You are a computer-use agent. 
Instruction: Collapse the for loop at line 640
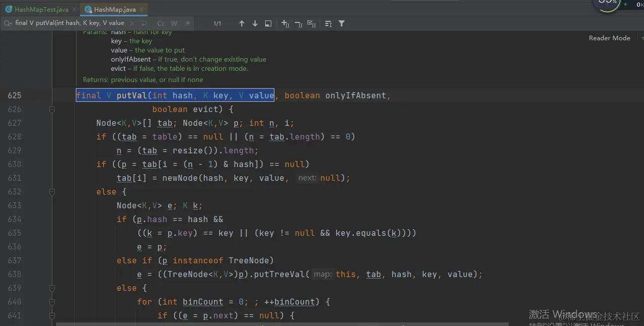[52, 302]
